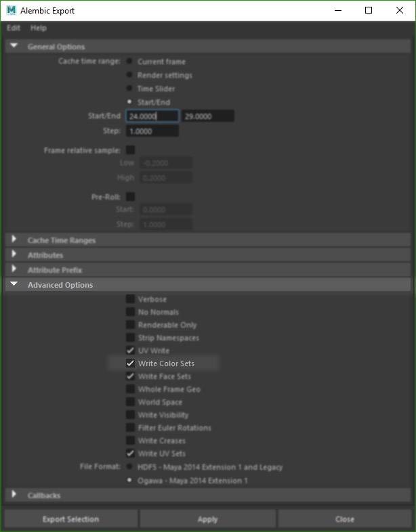Enable Write Creases checkbox

tap(130, 441)
